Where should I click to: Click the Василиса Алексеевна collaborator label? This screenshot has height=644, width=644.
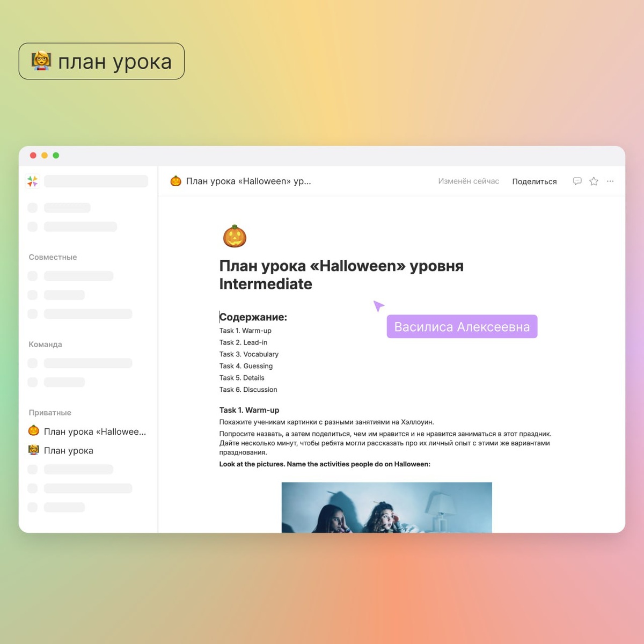(x=462, y=326)
